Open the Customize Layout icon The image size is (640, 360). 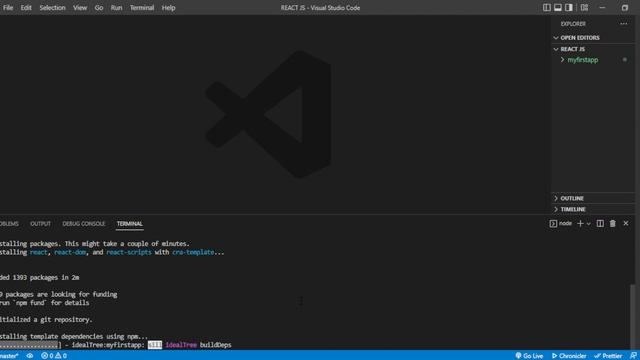tap(584, 7)
